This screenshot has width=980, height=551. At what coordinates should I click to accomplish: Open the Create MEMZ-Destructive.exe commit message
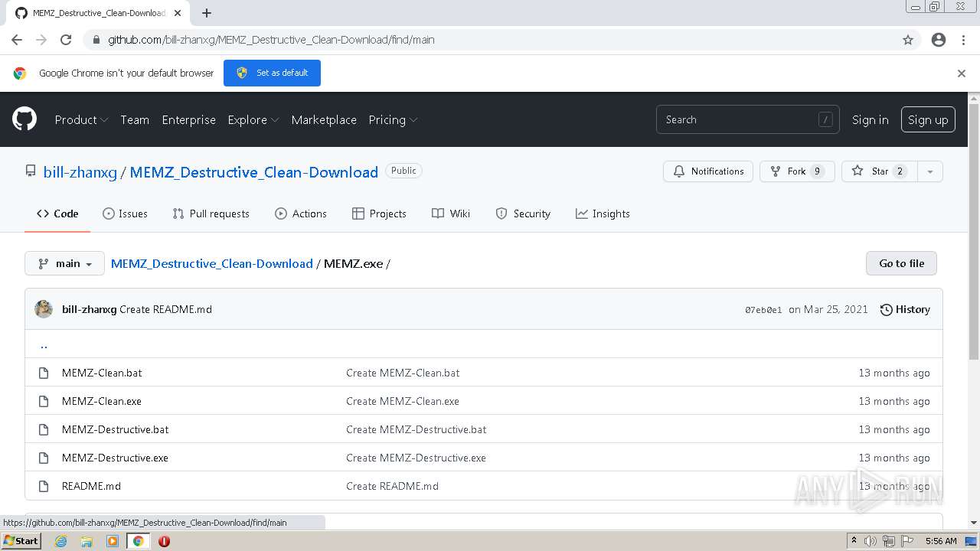point(416,458)
